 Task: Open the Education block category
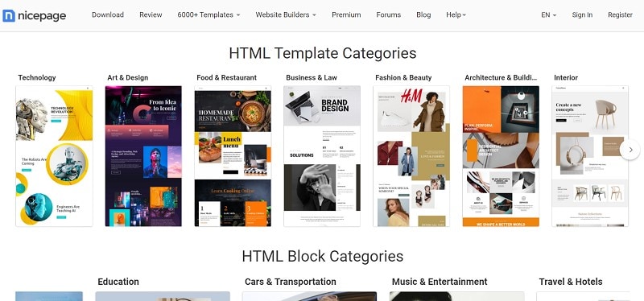(x=118, y=282)
